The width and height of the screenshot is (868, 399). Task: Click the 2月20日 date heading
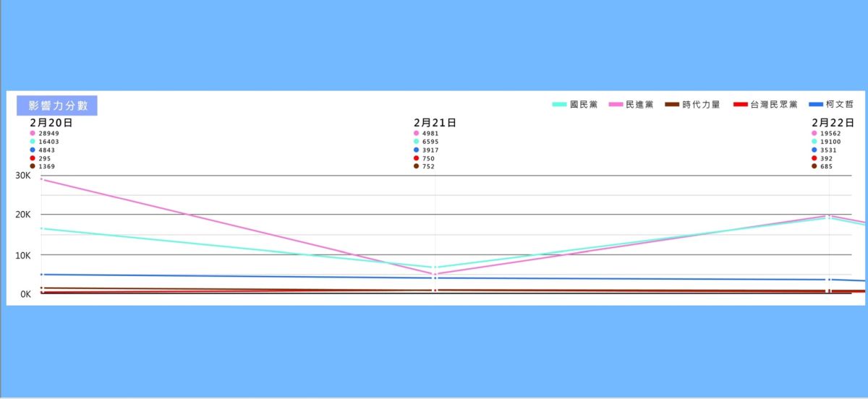click(x=51, y=123)
